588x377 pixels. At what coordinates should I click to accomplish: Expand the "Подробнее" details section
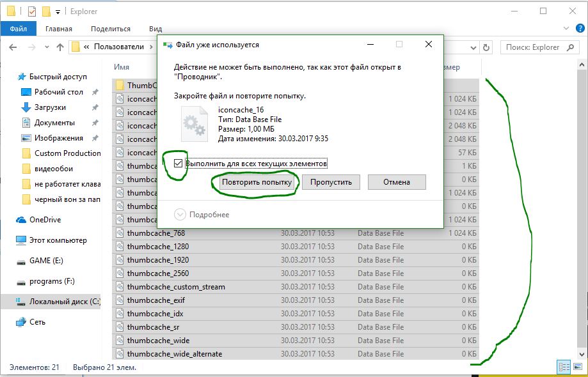coord(180,215)
